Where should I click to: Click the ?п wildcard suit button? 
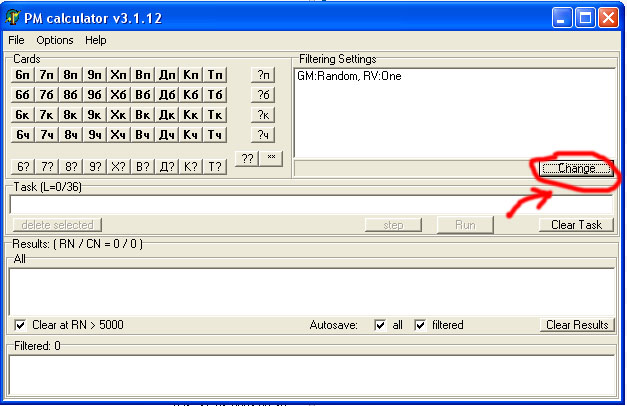click(x=263, y=75)
